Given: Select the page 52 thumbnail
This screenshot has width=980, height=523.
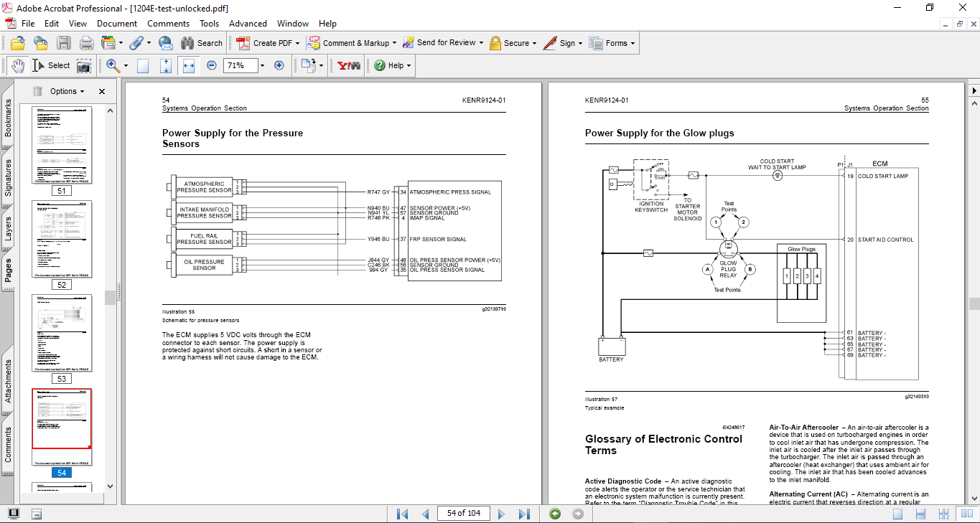Looking at the screenshot, I should point(62,239).
